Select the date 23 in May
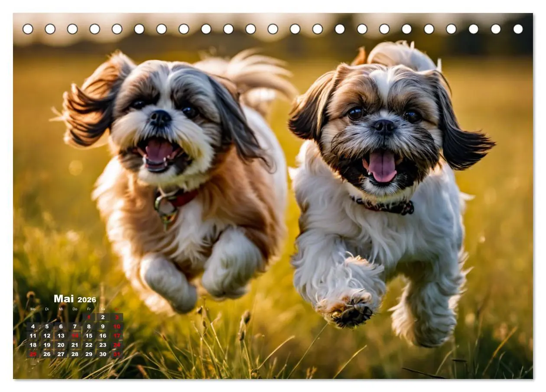Screen dimensions: 546x392 [103, 345]
